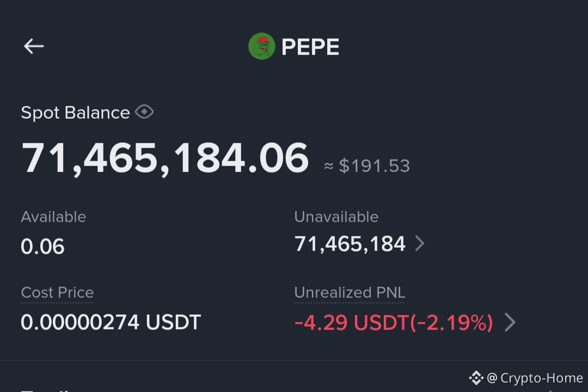Viewport: 588px width, 392px height.
Task: Open the -4.29 USDT(-2.19%) loss figure
Action: [394, 323]
